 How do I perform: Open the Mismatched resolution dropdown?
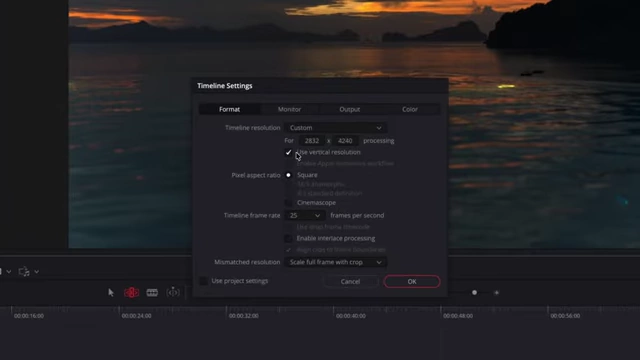coord(336,262)
